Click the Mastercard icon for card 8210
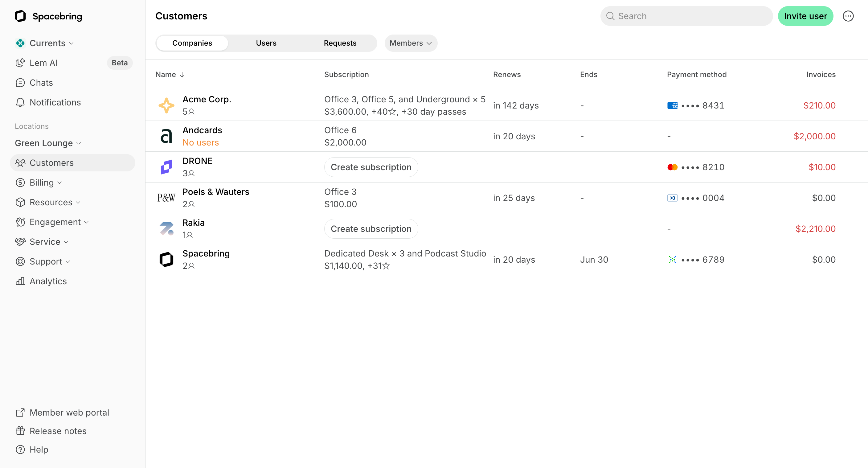Viewport: 868px width, 468px height. [x=672, y=167]
